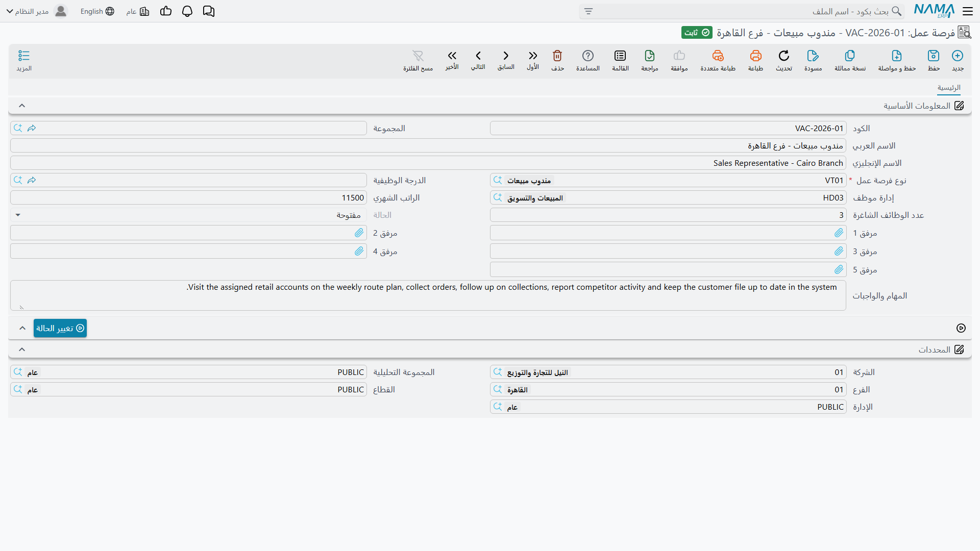Click the New (جديد) toolbar icon
The width and height of the screenshot is (980, 551).
coord(958,60)
